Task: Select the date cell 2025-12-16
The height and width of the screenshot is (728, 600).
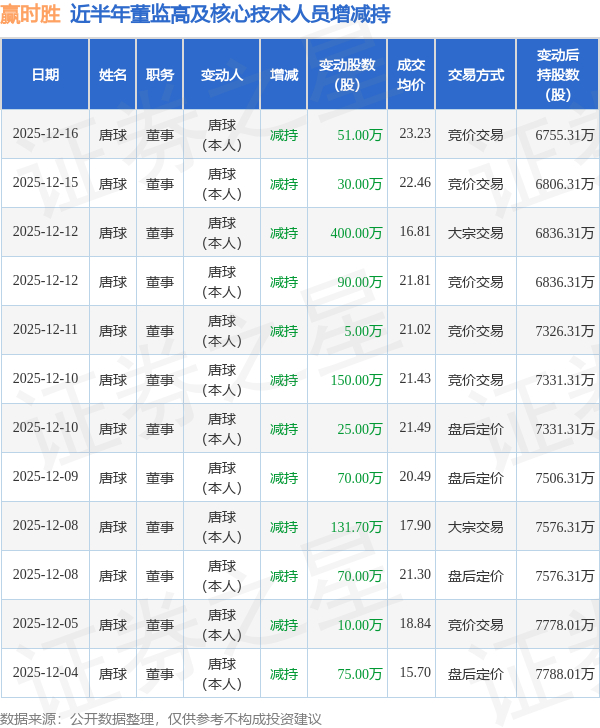Action: 46,134
